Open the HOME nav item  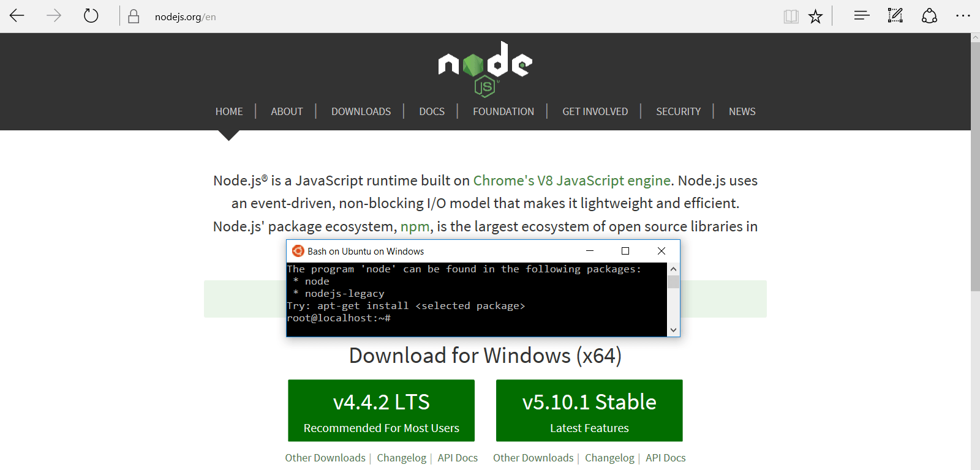click(x=229, y=111)
